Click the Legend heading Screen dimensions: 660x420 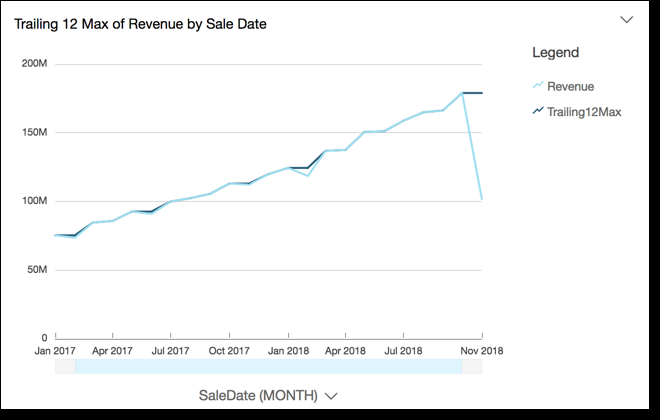coord(555,52)
